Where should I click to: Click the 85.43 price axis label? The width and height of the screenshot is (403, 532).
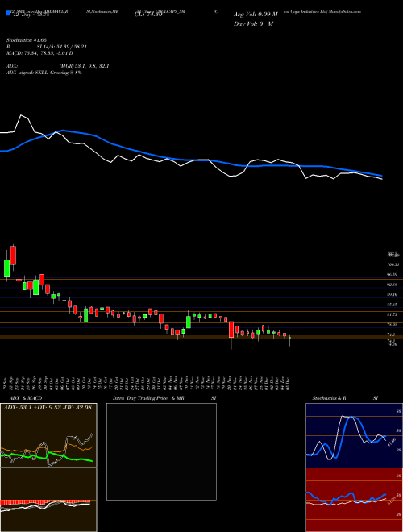click(392, 305)
